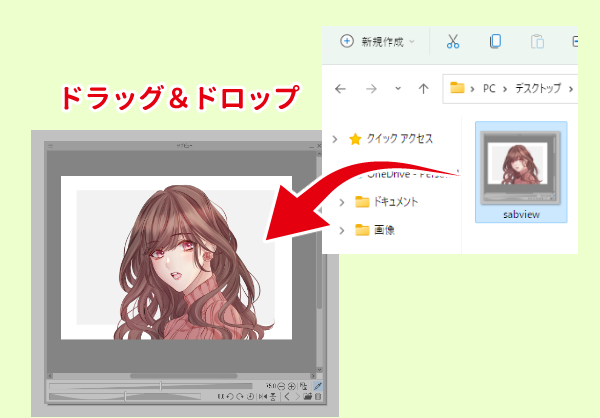Rotate Sub View image left

(230, 397)
